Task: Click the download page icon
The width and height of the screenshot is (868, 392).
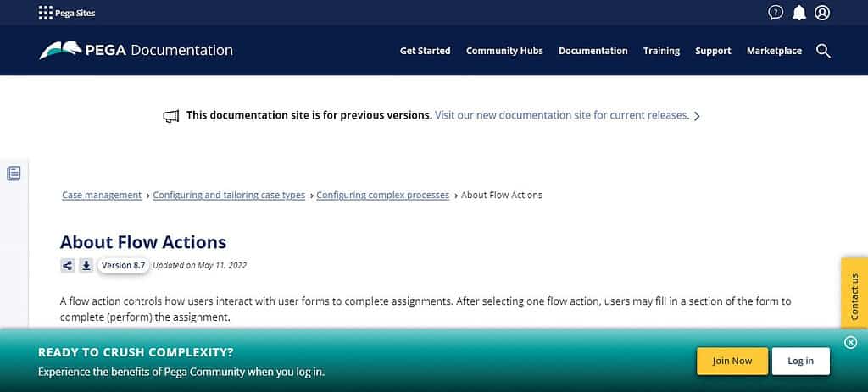Action: click(86, 265)
